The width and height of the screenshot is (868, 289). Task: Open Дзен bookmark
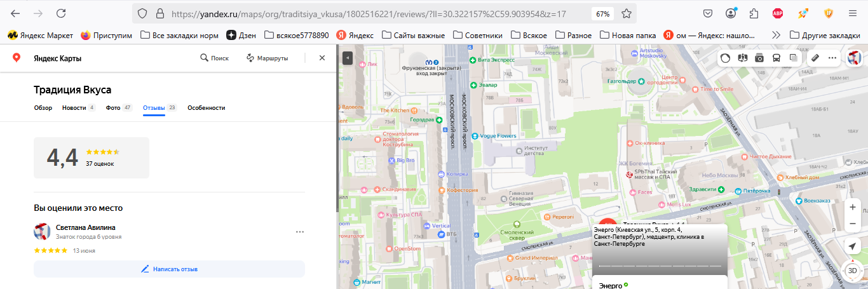pos(241,36)
